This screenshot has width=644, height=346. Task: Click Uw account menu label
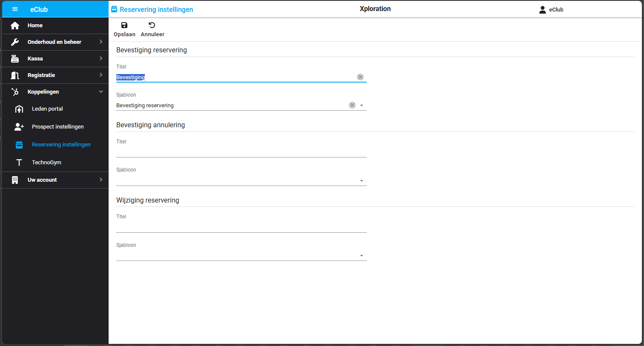(42, 180)
